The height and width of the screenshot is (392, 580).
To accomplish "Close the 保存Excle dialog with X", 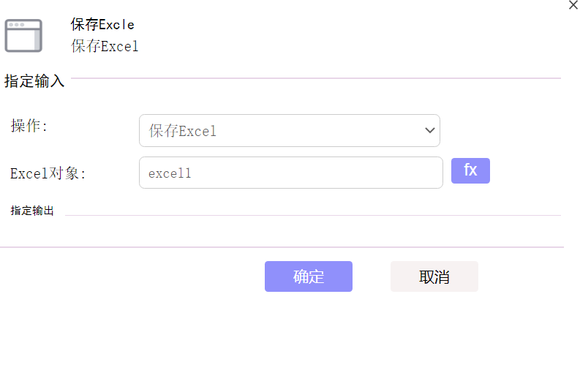I will click(x=573, y=5).
